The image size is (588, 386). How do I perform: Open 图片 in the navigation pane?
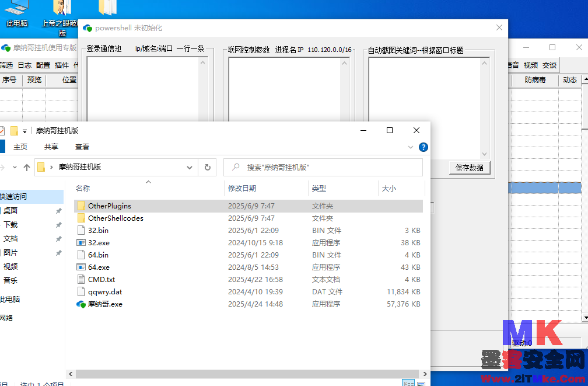coord(10,253)
